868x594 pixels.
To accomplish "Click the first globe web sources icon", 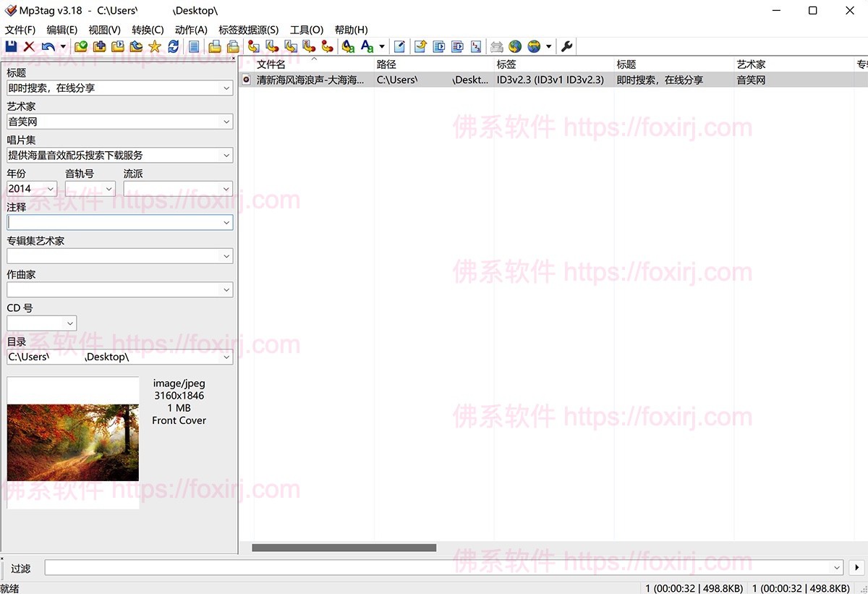I will [515, 46].
